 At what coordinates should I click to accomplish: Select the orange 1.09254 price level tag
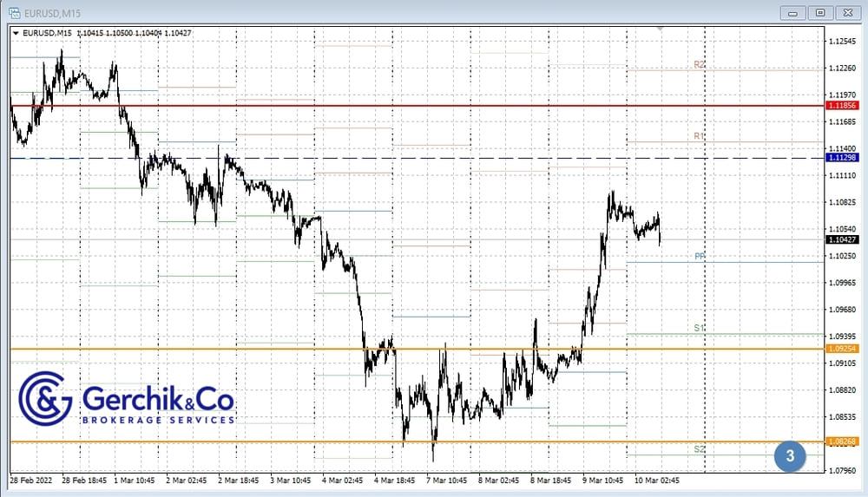click(x=843, y=349)
